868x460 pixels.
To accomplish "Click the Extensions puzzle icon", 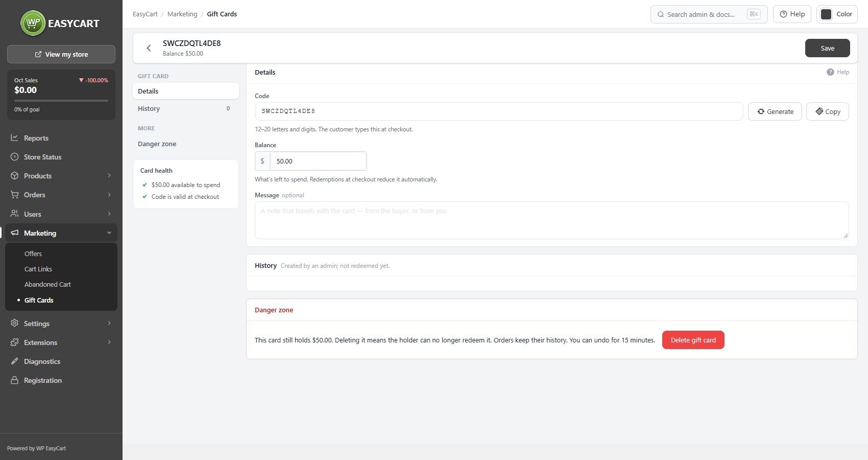I will pyautogui.click(x=14, y=342).
